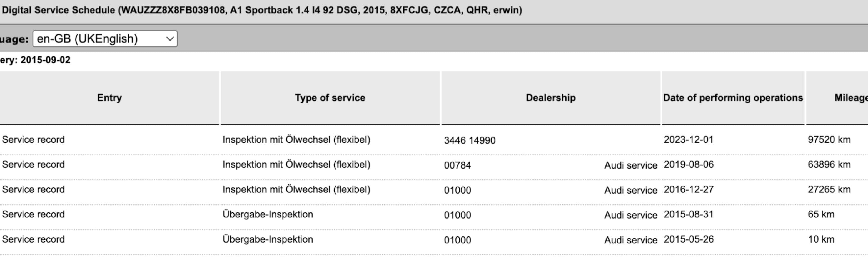Click the Mileage column header
Viewport: 868px width, 267px height.
pyautogui.click(x=850, y=98)
